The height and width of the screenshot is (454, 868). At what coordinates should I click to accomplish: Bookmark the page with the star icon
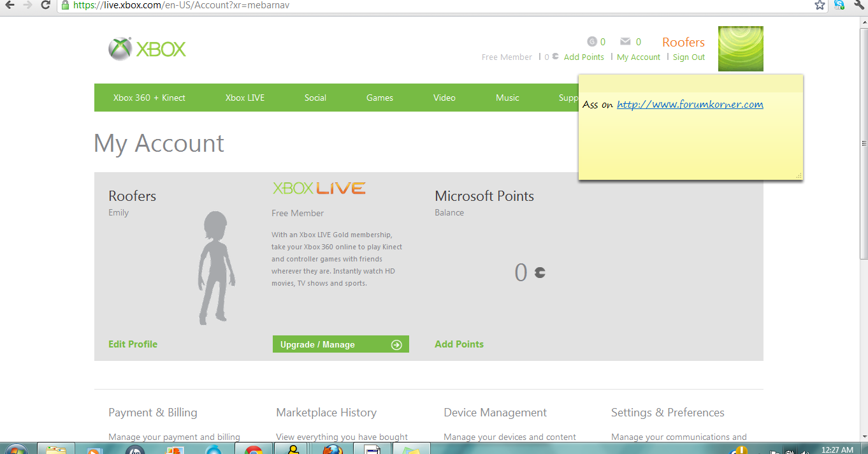point(820,5)
